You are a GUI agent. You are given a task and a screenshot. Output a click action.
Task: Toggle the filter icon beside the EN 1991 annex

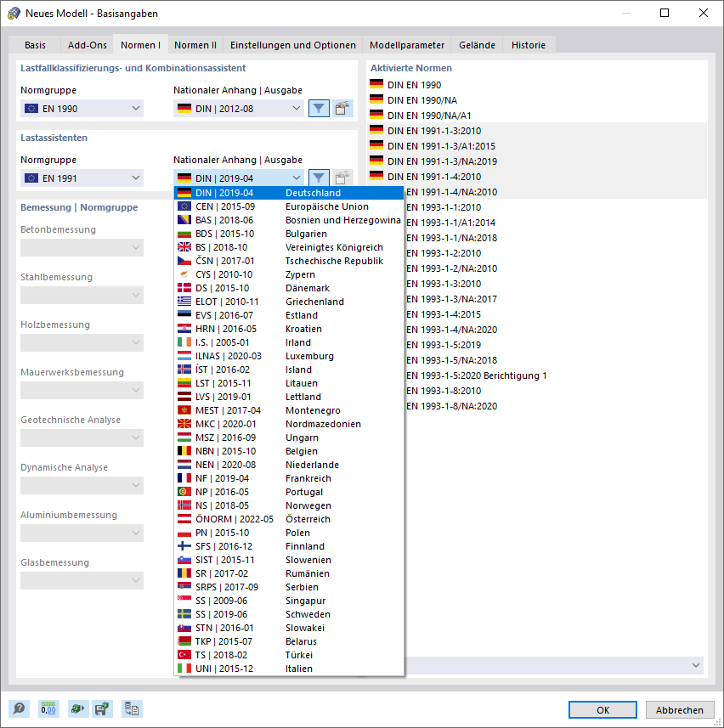(319, 178)
